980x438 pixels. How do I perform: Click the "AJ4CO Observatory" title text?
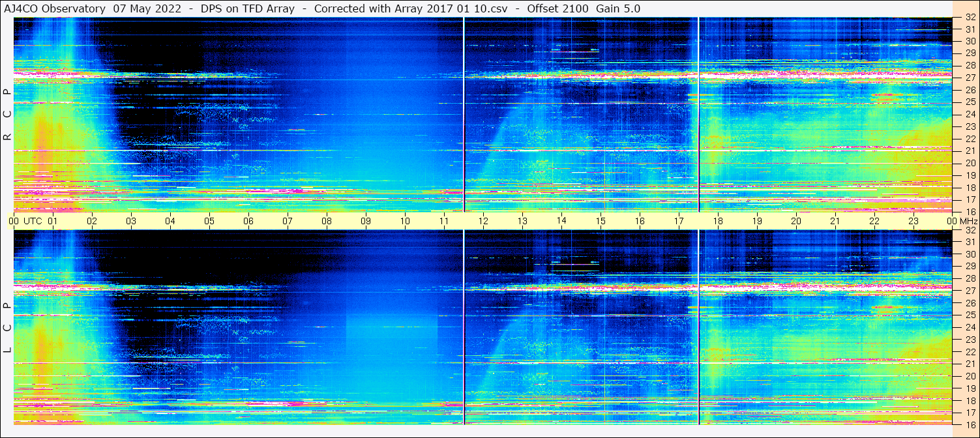54,9
